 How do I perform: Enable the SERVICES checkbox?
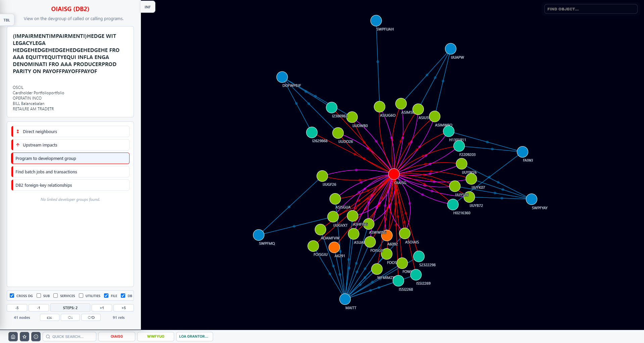click(x=56, y=296)
